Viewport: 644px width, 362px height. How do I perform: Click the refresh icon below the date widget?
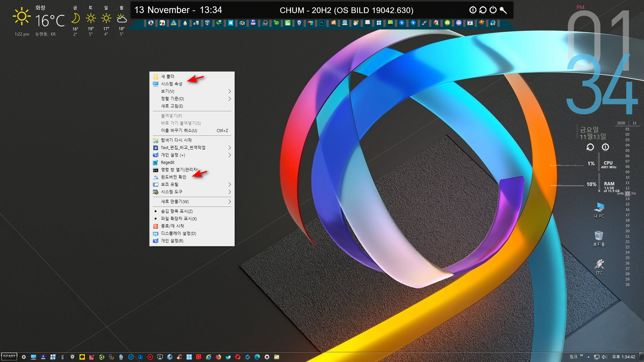pyautogui.click(x=590, y=147)
